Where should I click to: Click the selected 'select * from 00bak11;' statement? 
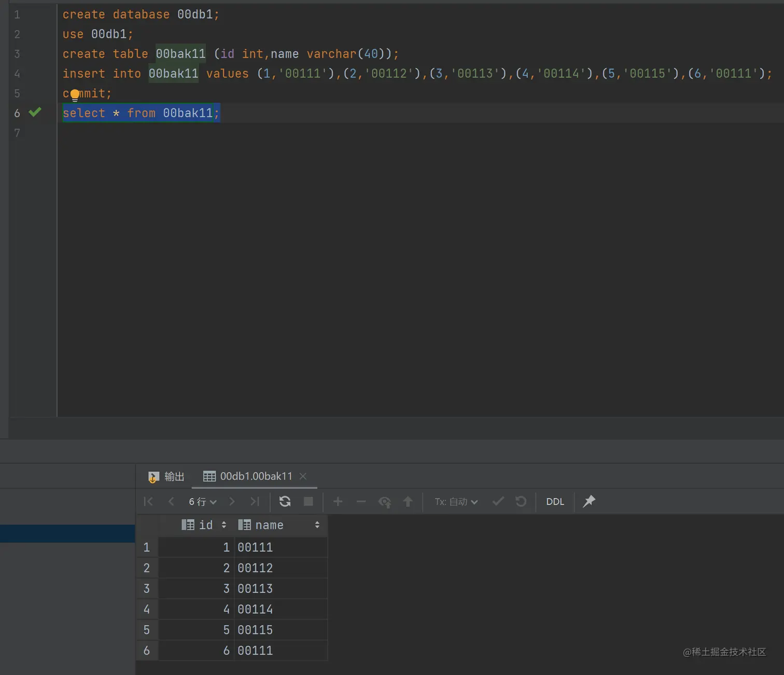(x=141, y=113)
